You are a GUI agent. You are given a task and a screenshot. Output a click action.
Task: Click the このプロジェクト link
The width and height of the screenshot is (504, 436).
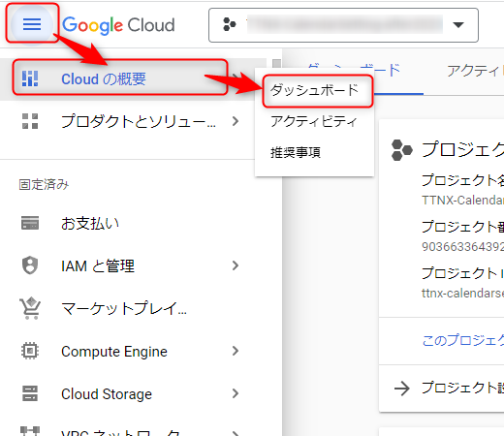coord(463,340)
